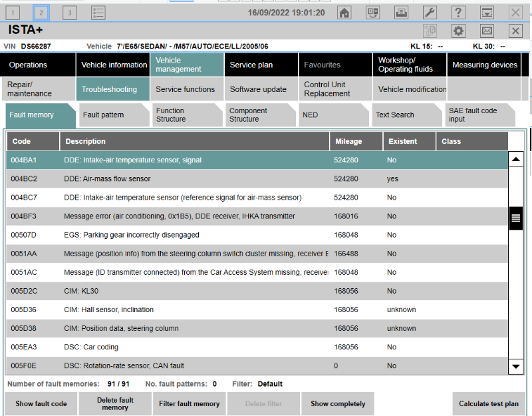
Task: Click the print icon in toolbar
Action: click(401, 13)
